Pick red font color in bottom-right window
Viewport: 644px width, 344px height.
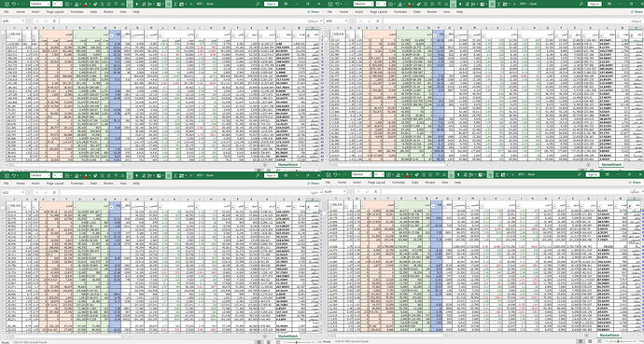[408, 174]
